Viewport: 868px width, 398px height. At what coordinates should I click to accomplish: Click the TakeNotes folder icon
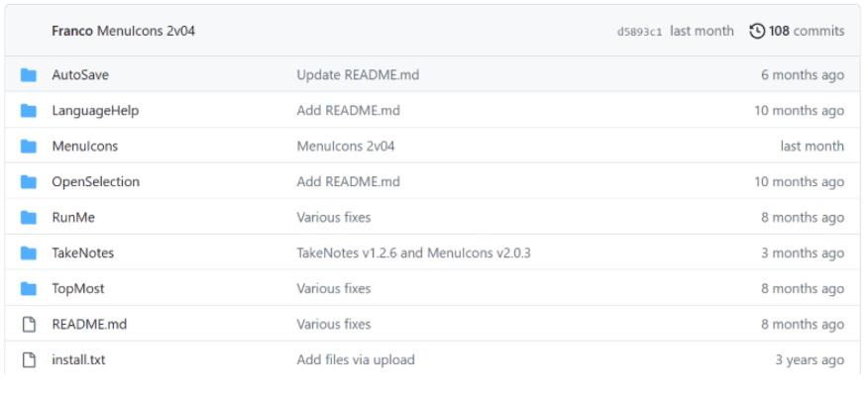pos(29,253)
